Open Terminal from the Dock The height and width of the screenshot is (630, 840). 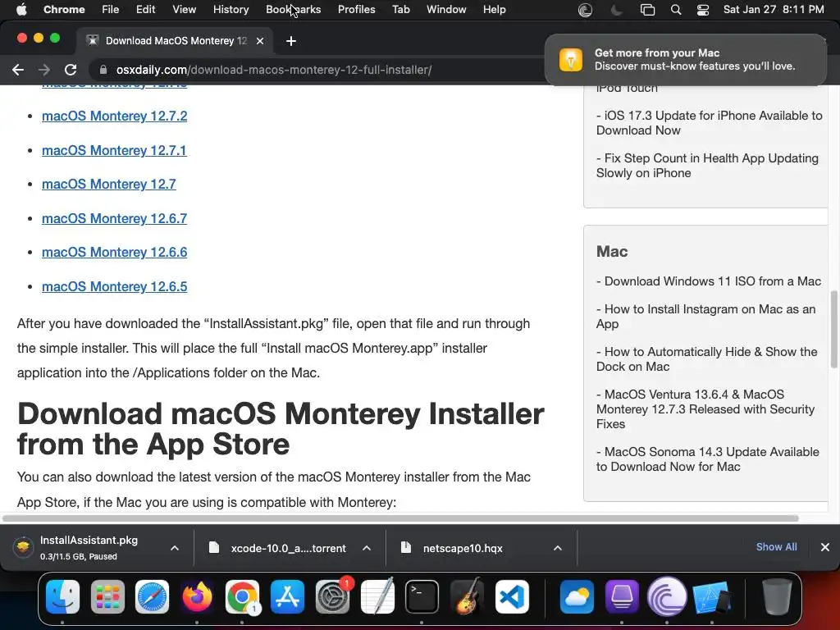coord(422,597)
